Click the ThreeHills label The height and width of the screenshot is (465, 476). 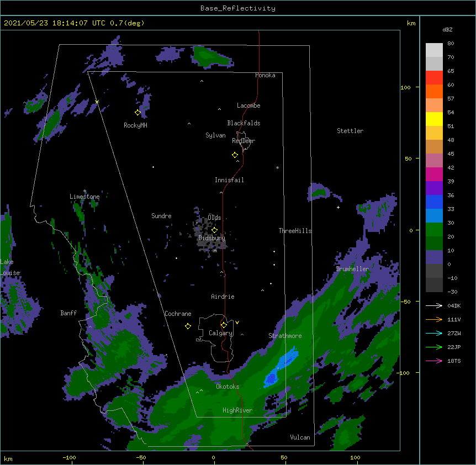click(295, 231)
